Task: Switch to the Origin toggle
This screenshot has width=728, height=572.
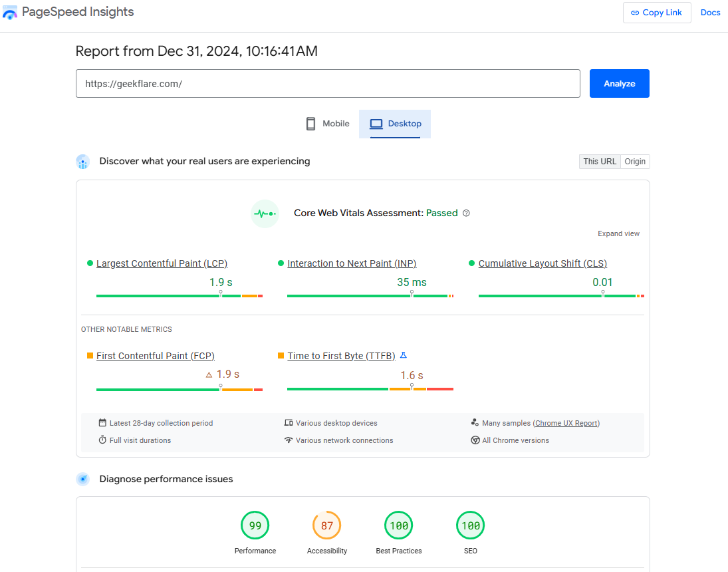Action: click(x=635, y=161)
